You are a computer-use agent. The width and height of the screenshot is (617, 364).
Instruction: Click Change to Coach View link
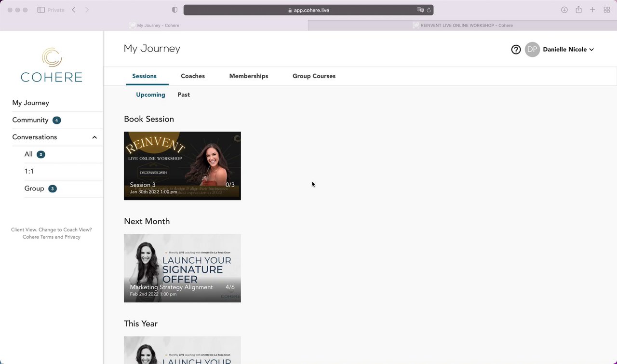click(x=65, y=230)
